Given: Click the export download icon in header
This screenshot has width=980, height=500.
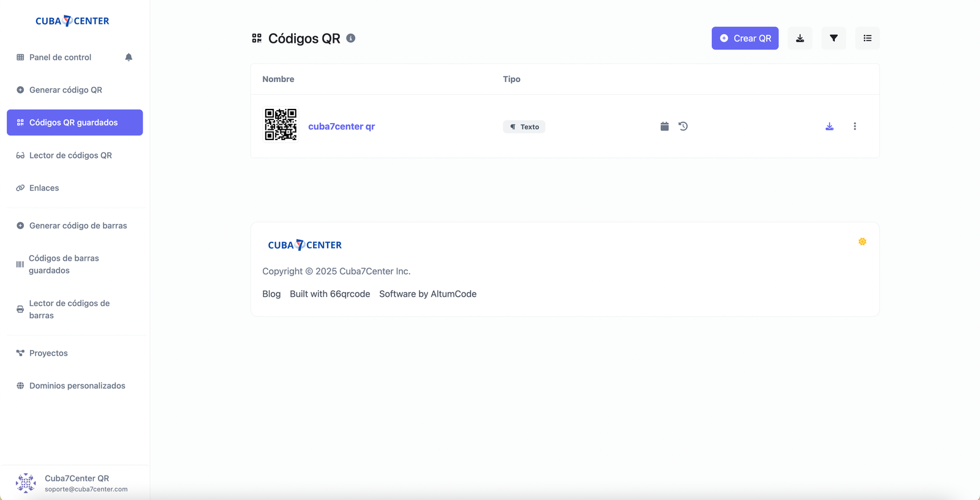Looking at the screenshot, I should [800, 38].
